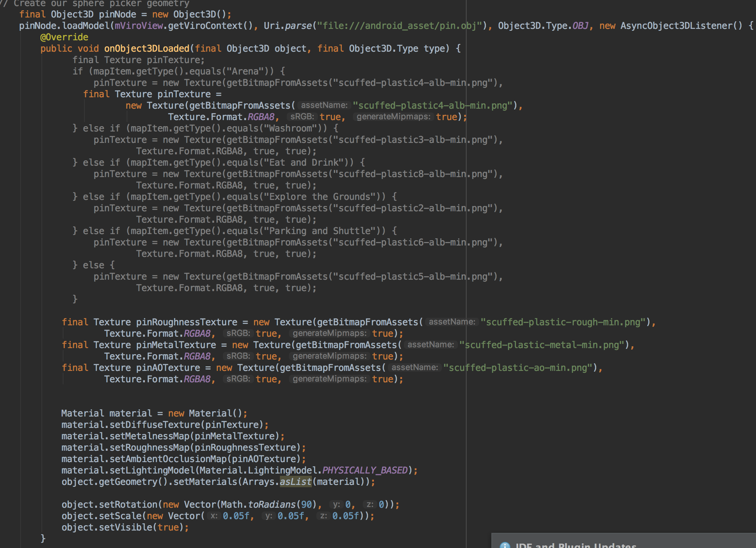Click the @Override annotation
756x548 pixels.
tap(63, 37)
